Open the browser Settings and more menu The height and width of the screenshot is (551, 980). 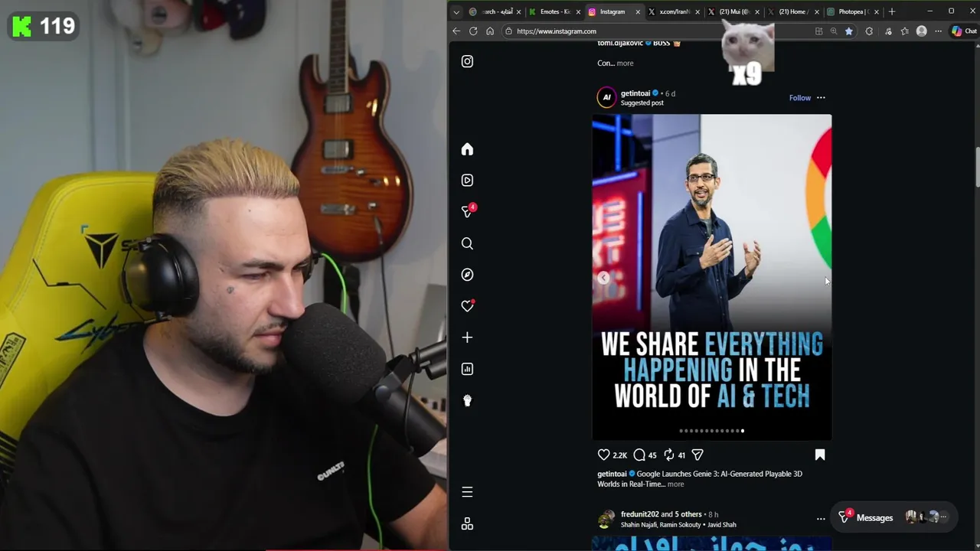[x=939, y=31]
